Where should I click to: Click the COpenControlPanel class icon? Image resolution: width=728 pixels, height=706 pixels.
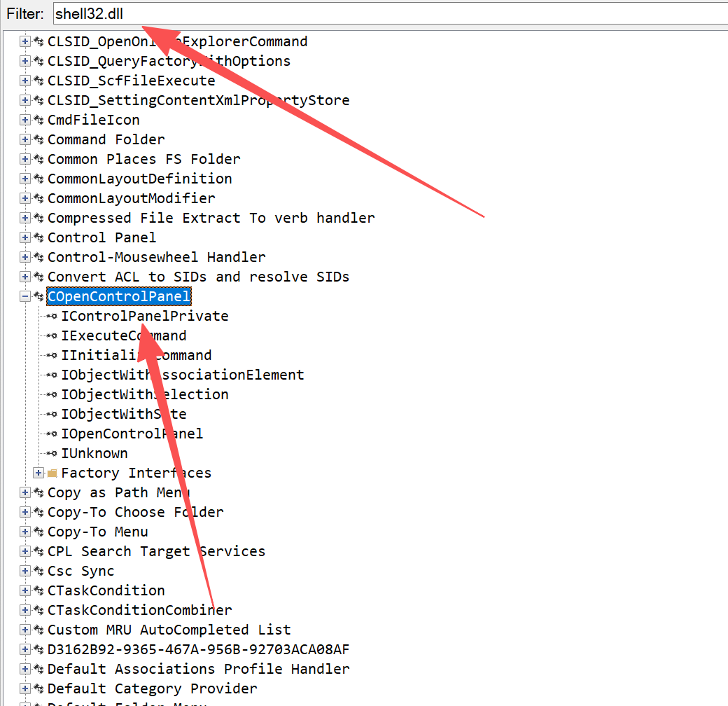38,296
